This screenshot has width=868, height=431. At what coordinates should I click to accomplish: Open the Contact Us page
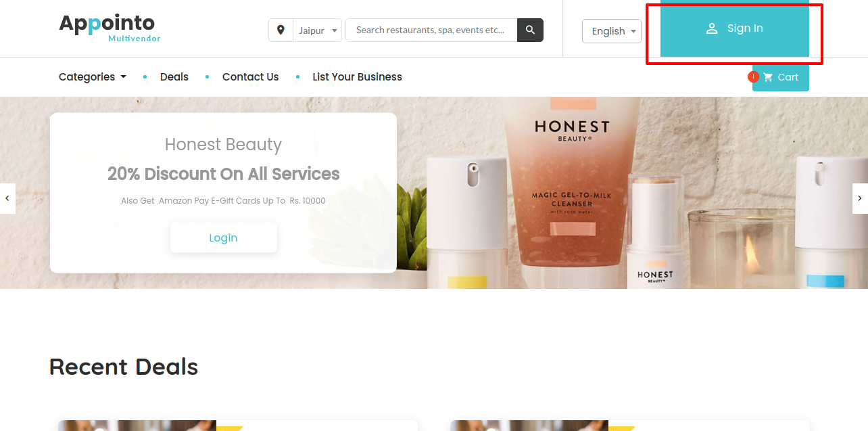click(x=250, y=77)
